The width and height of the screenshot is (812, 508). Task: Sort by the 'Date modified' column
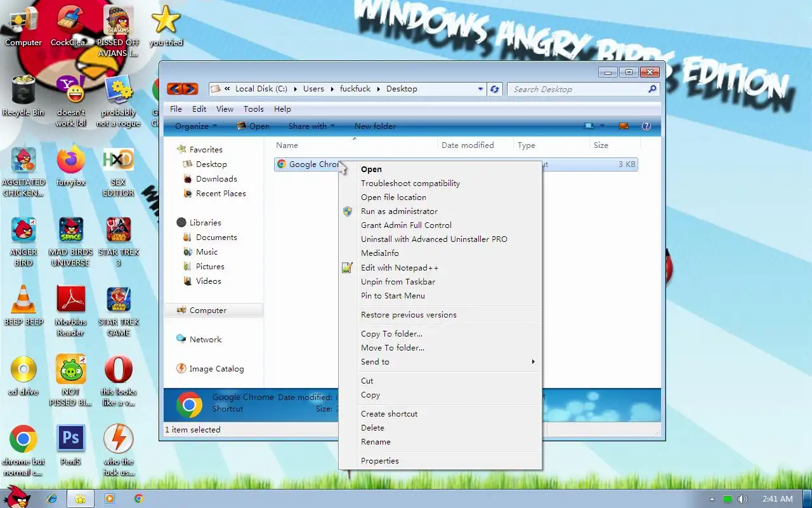pyautogui.click(x=475, y=145)
